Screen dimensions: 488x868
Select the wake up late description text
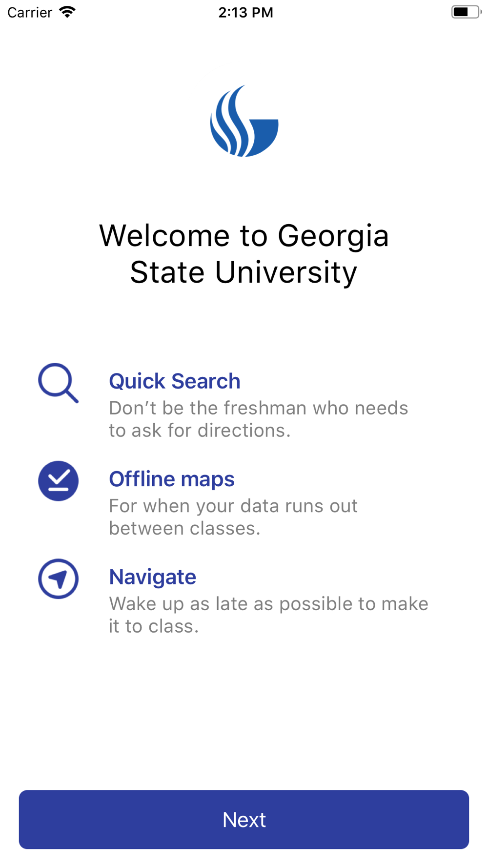point(268,615)
